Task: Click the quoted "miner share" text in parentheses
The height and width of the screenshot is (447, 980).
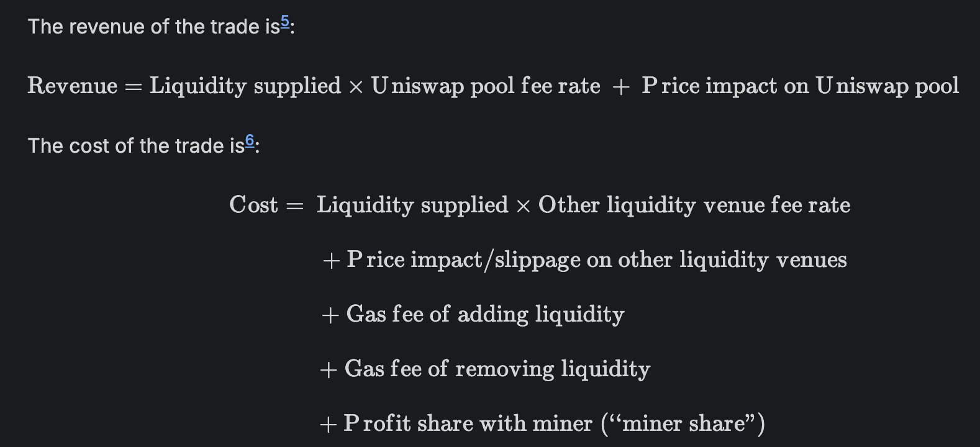Action: pos(683,423)
